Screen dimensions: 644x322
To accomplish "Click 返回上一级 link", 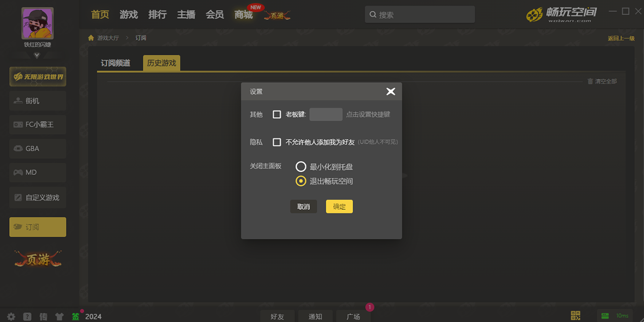I will (x=621, y=38).
